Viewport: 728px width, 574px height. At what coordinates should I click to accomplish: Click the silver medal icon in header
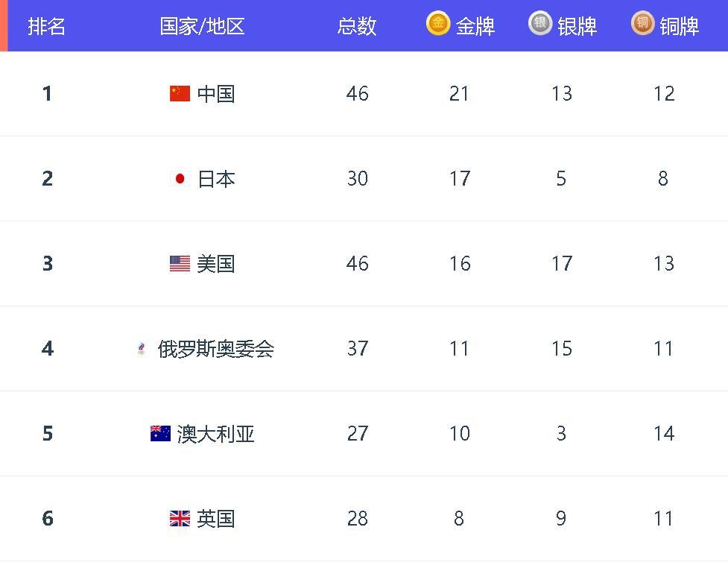click(x=540, y=23)
